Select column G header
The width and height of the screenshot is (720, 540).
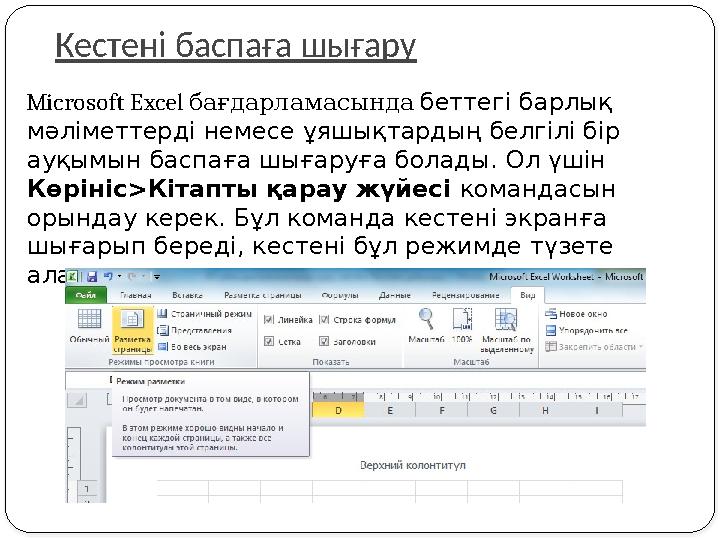pyautogui.click(x=494, y=410)
